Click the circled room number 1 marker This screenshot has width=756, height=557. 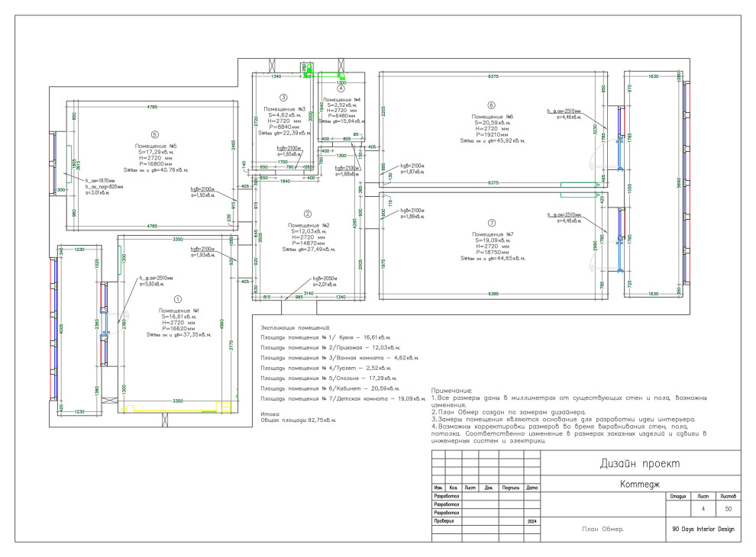click(178, 301)
